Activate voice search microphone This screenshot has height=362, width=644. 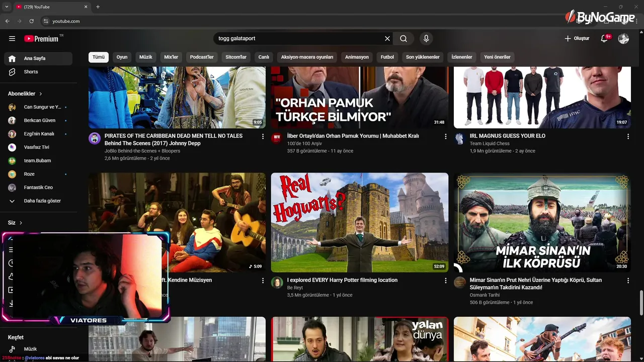426,39
